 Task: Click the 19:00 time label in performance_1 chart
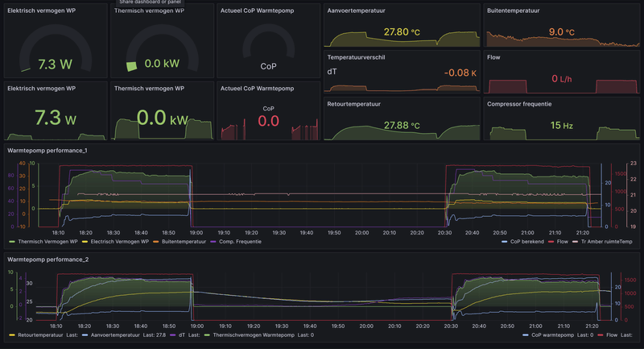196,233
